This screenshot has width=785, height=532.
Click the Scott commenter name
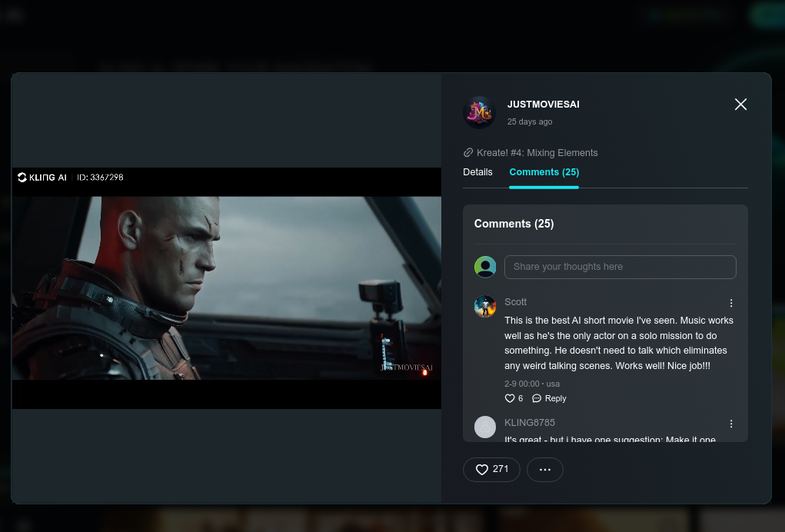point(515,302)
